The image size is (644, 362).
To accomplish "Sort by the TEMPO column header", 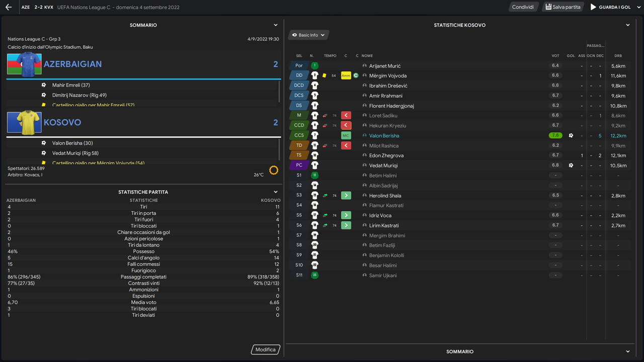I will [x=330, y=56].
